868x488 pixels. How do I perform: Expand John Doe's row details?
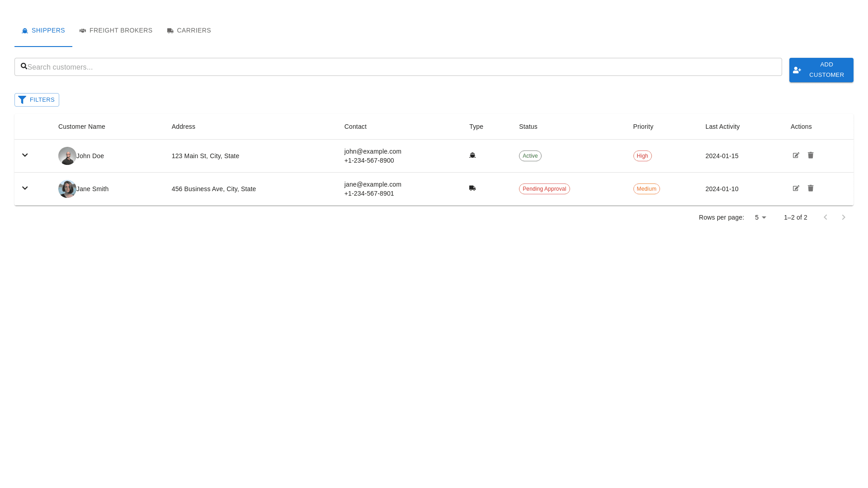coord(25,155)
